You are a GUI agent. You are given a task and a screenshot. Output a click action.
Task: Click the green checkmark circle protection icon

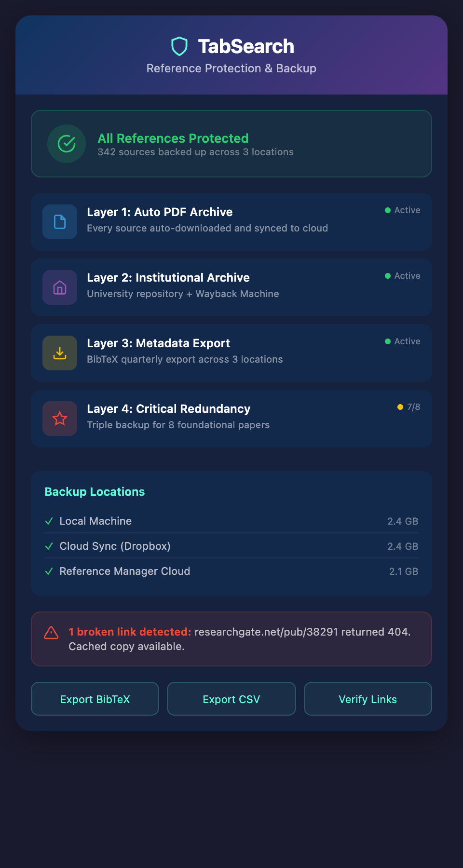click(x=67, y=144)
